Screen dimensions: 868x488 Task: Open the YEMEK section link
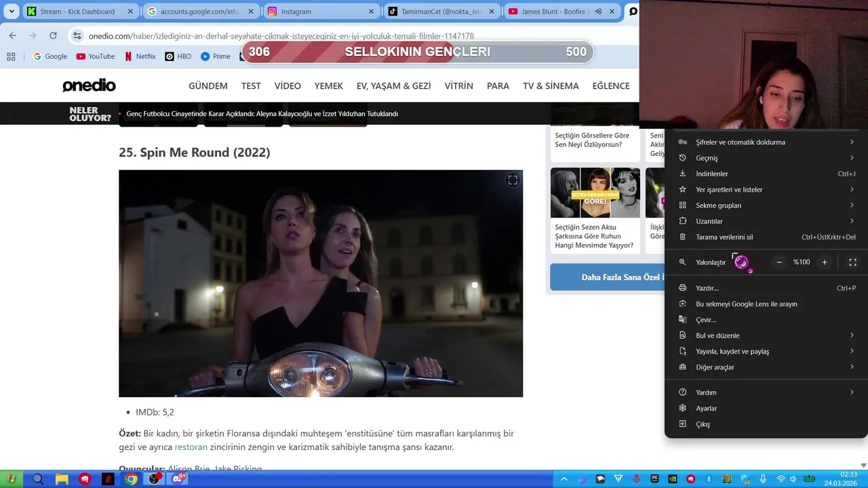(329, 86)
